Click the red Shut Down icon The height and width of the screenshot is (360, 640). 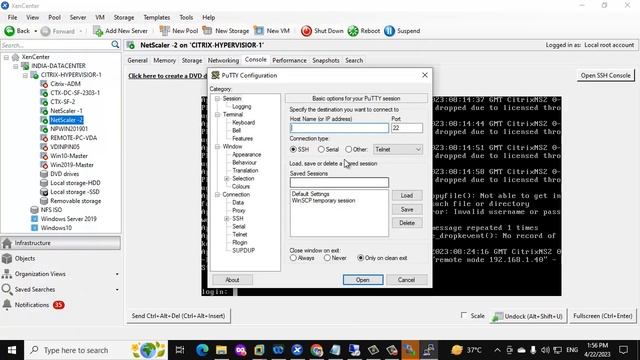tap(306, 31)
